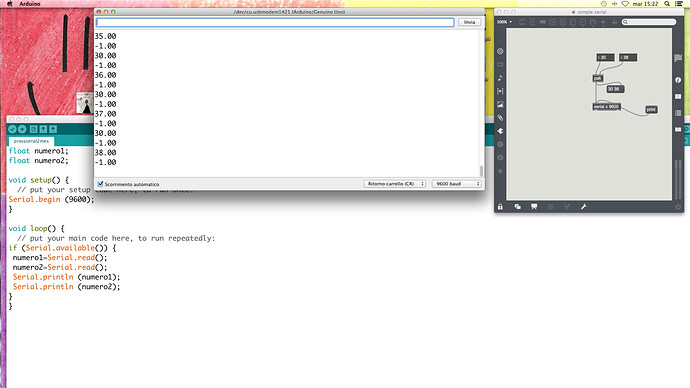The width and height of the screenshot is (690, 388).
Task: Click the Save sketch icon in Arduino
Action: tap(53, 129)
